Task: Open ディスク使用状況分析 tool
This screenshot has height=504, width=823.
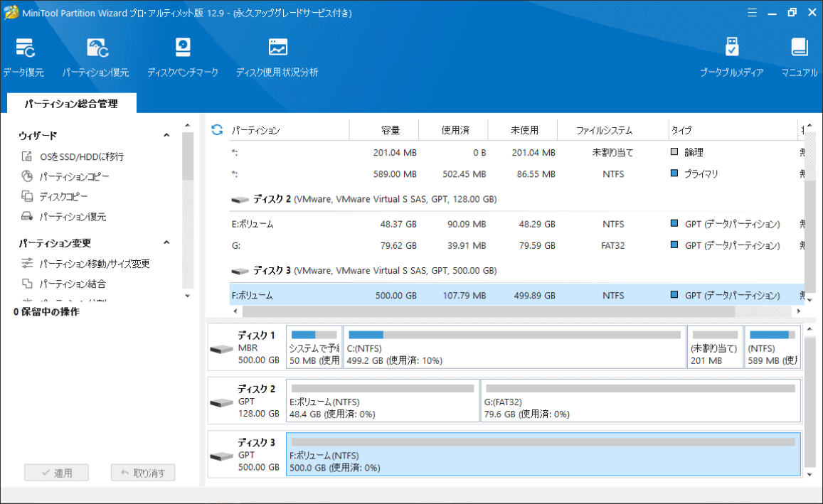Action: (277, 57)
